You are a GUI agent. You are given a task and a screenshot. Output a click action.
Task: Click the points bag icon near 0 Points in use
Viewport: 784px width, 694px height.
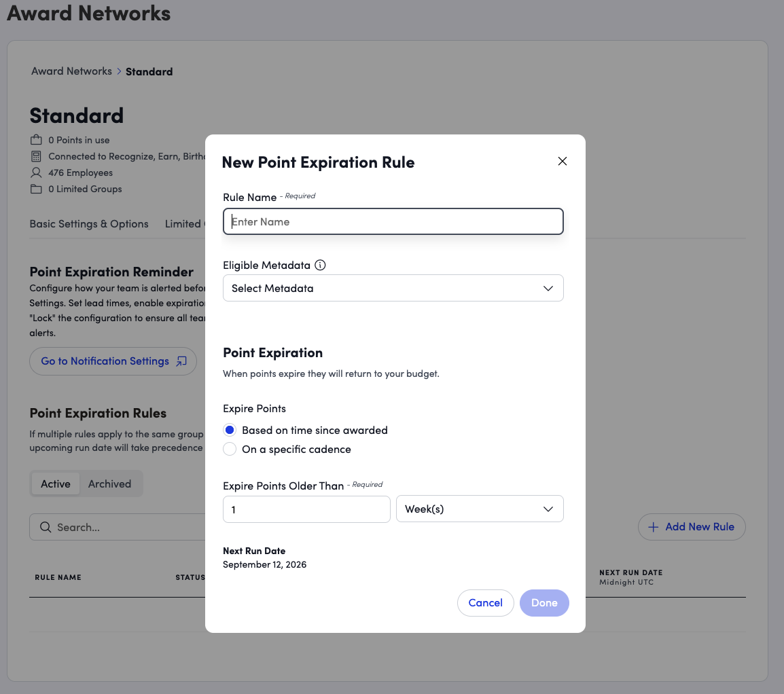point(36,139)
